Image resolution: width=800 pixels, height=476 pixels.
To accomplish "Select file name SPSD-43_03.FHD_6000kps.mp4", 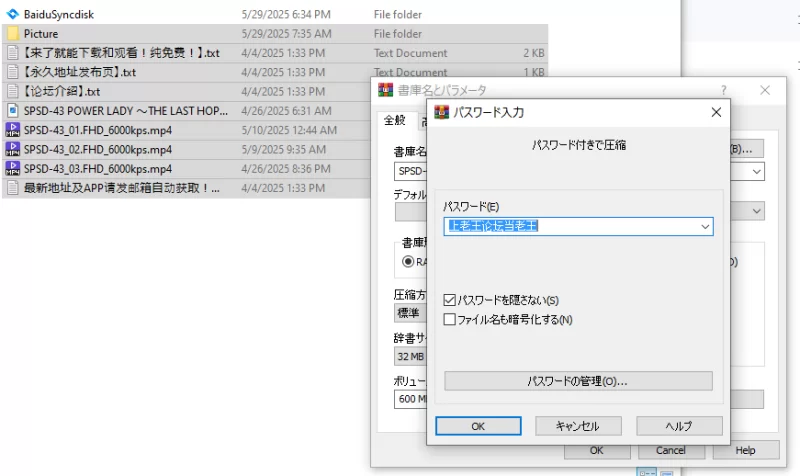I will click(98, 169).
